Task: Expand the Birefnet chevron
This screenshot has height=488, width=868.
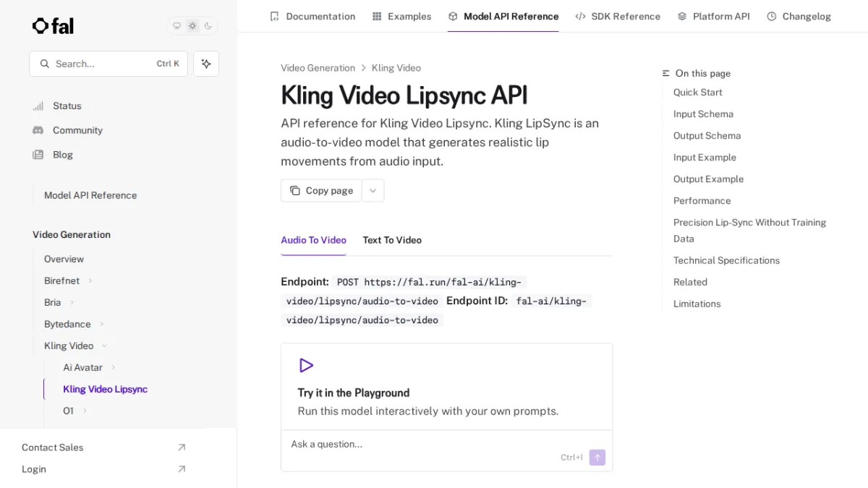Action: (x=90, y=281)
